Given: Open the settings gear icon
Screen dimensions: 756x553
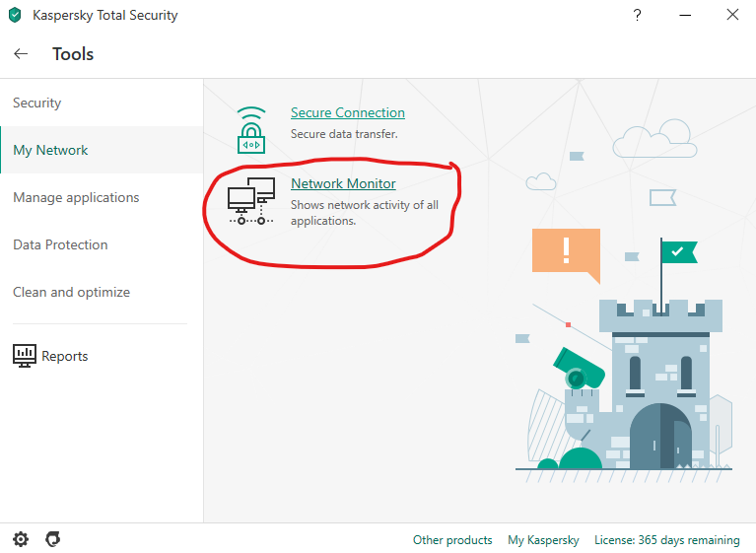Looking at the screenshot, I should tap(21, 539).
